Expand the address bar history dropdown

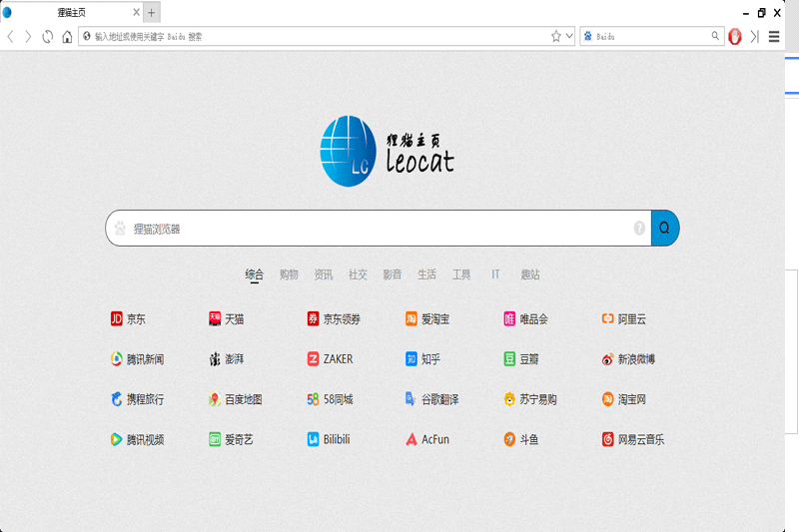click(569, 36)
